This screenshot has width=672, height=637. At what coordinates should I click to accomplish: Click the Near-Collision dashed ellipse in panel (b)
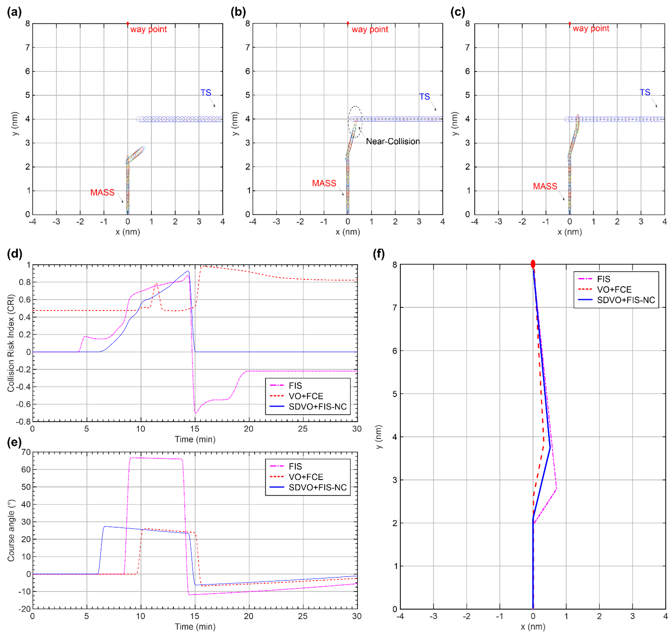click(355, 122)
